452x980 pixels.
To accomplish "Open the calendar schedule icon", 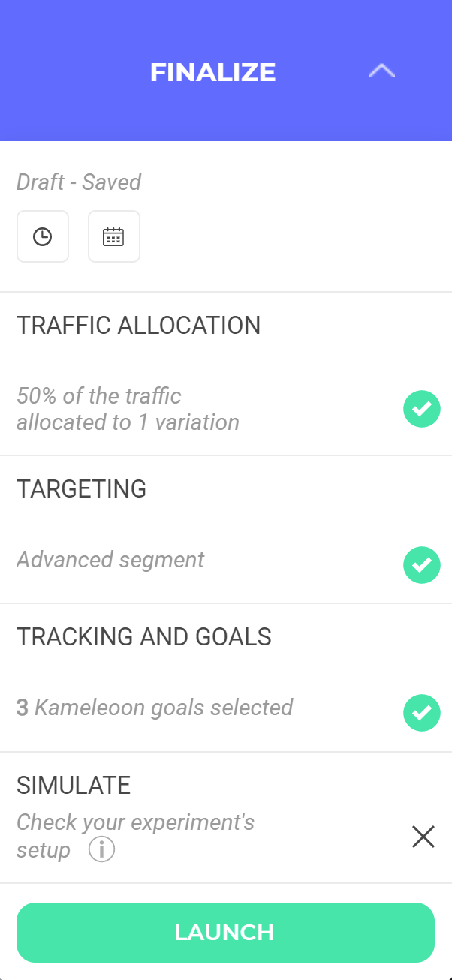I will [x=113, y=236].
